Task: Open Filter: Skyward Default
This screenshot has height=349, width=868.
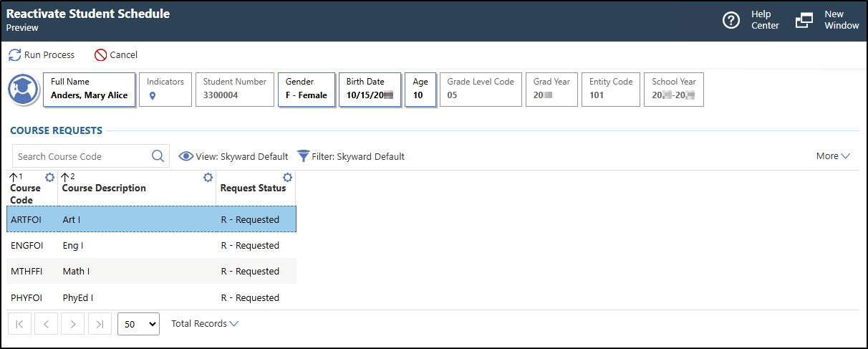Action: tap(351, 156)
